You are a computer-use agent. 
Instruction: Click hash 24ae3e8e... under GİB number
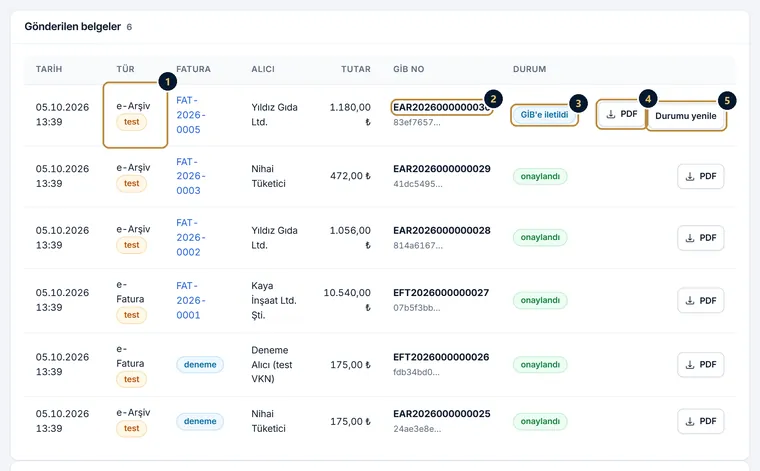(x=417, y=429)
